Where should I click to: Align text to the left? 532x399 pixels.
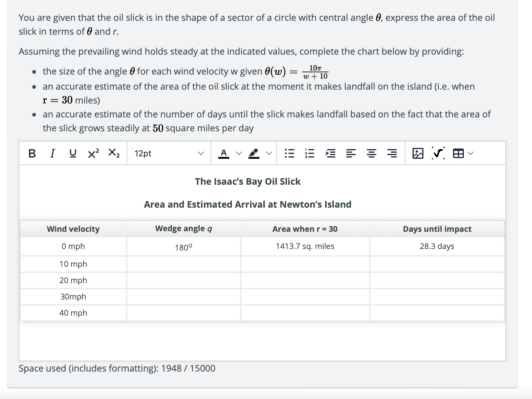350,154
